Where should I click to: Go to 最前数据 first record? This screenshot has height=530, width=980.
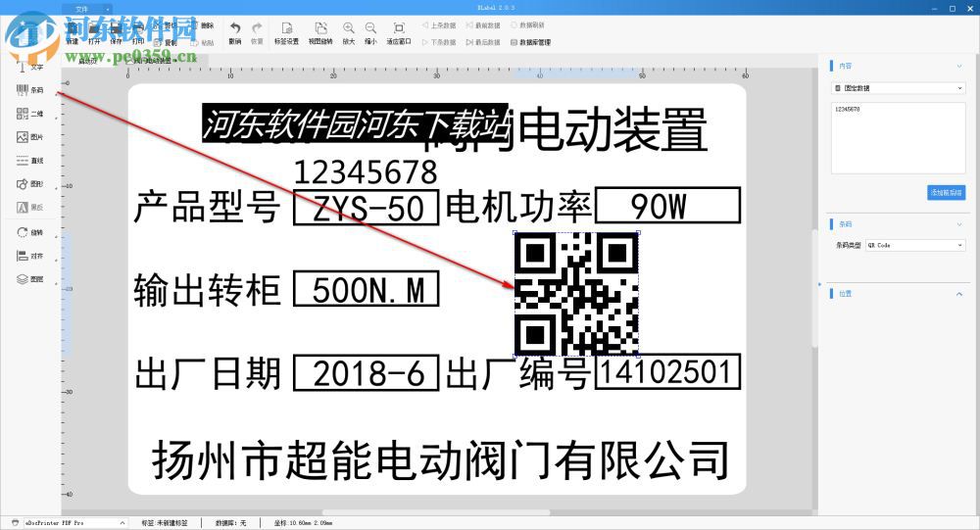(483, 25)
